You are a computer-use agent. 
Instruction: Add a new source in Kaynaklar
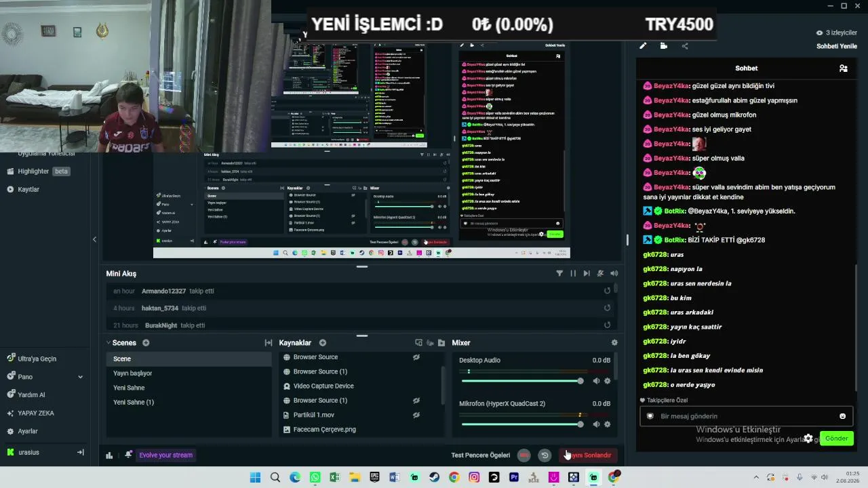[x=323, y=343]
